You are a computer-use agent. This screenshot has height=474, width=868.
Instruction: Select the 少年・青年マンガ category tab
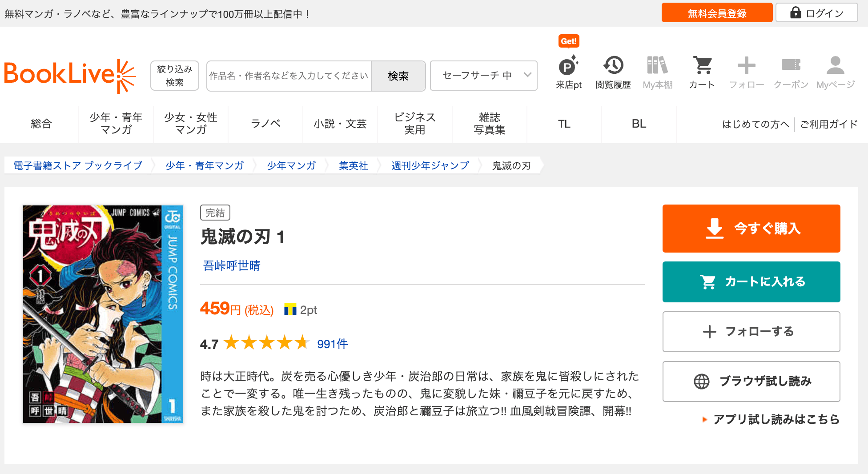coord(116,124)
